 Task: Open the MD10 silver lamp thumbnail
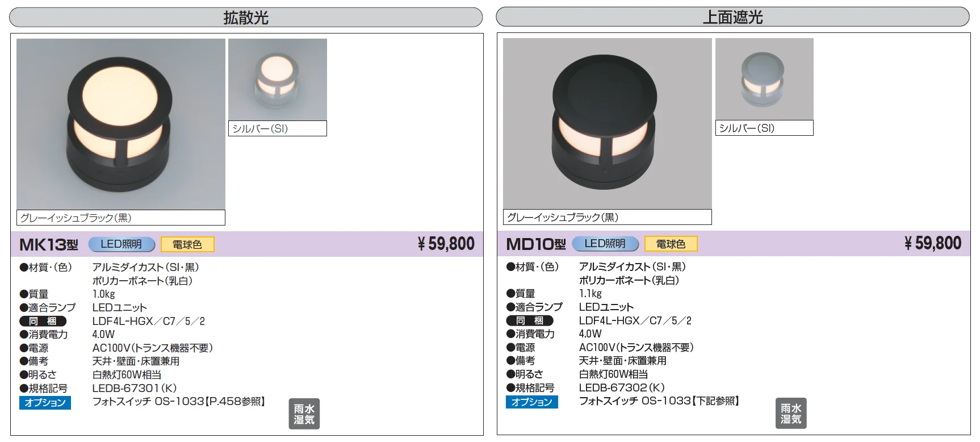click(x=764, y=79)
